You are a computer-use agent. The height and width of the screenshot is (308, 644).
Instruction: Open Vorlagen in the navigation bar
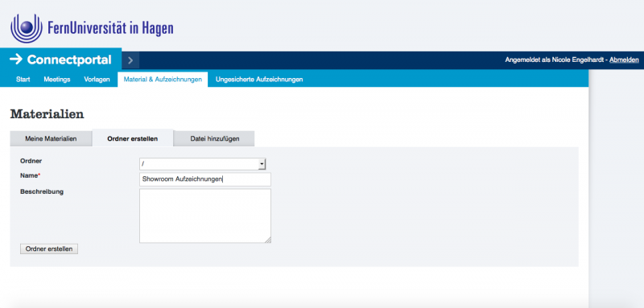point(97,80)
